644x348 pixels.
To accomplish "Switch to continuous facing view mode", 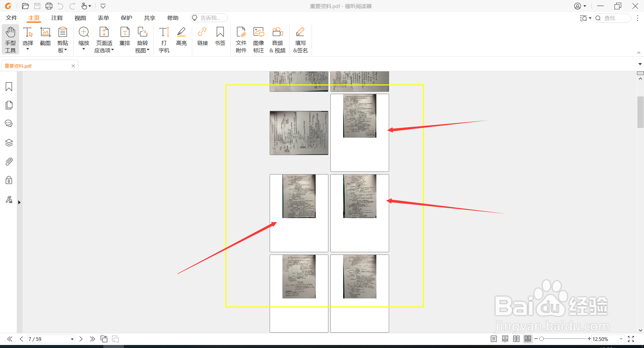I will [528, 339].
